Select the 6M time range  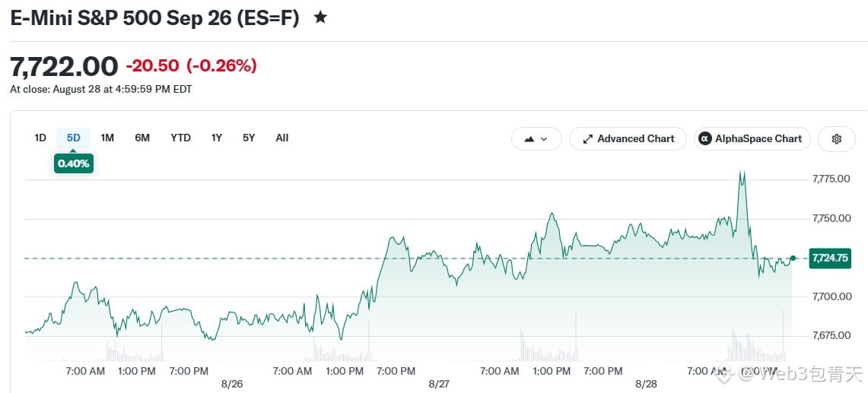tap(142, 138)
